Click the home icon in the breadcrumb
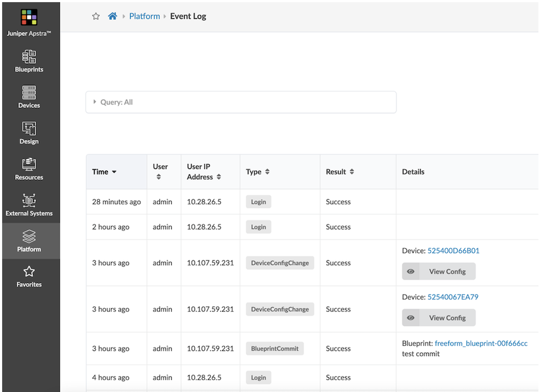The image size is (540, 392). [112, 16]
